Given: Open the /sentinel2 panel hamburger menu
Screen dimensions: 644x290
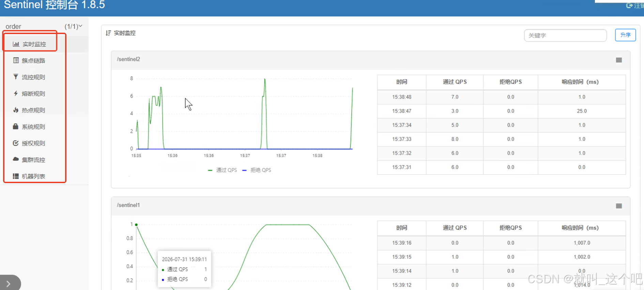Looking at the screenshot, I should (619, 60).
